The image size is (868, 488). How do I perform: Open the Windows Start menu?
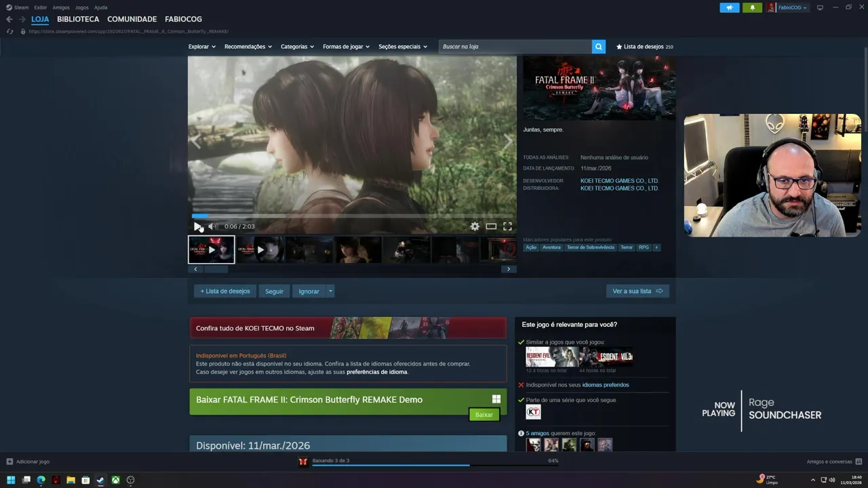[x=11, y=480]
